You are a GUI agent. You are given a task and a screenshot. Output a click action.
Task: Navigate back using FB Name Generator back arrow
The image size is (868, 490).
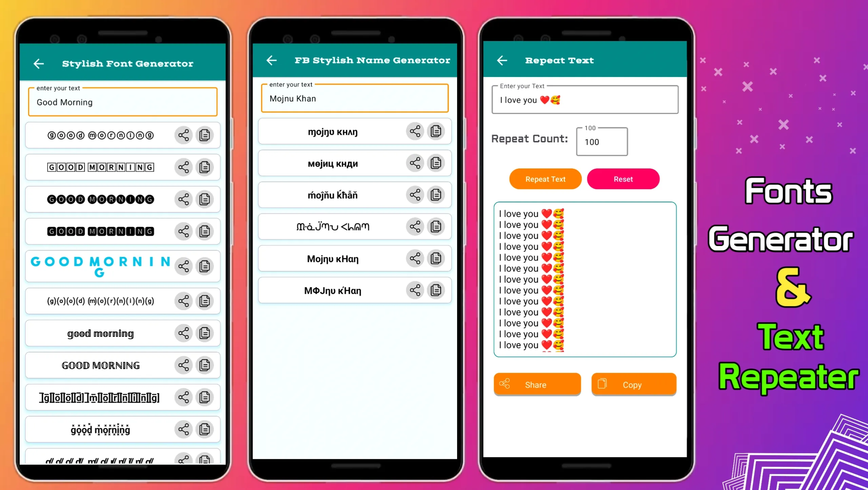tap(271, 60)
